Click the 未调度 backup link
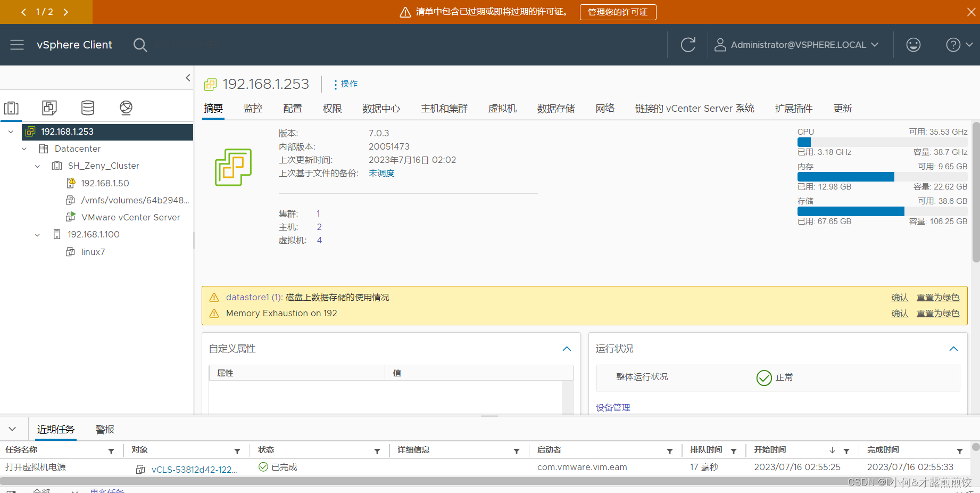Image resolution: width=980 pixels, height=493 pixels. (x=381, y=173)
